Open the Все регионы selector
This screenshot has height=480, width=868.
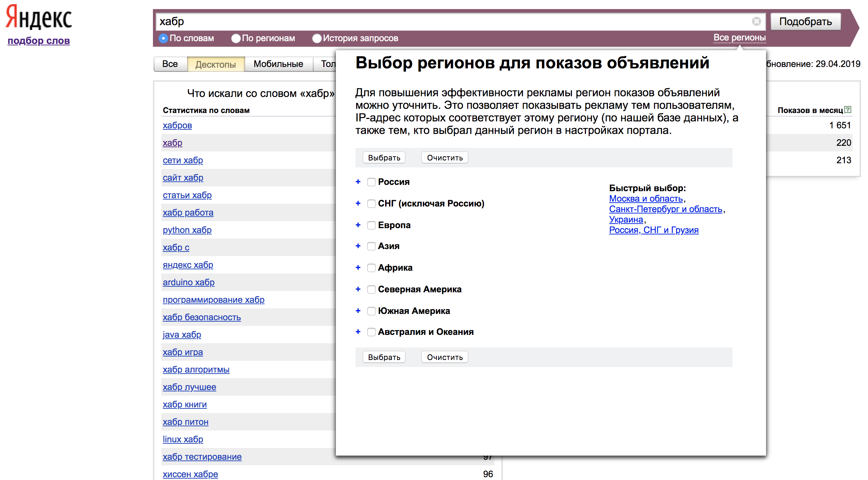[740, 38]
